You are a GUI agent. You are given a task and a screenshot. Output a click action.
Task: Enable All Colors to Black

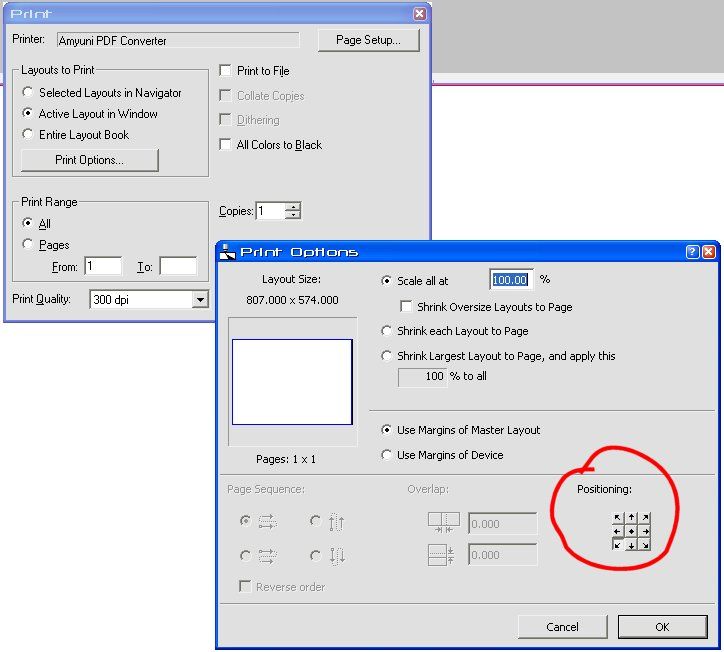click(225, 145)
